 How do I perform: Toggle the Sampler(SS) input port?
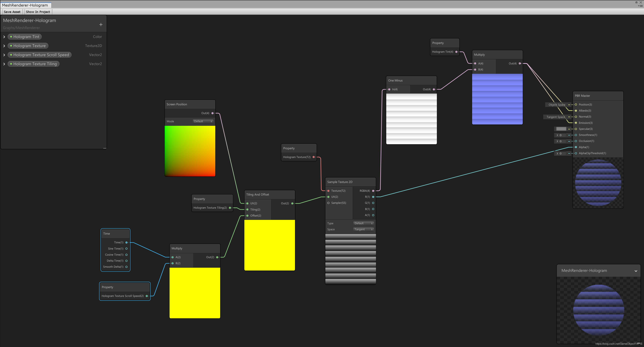pyautogui.click(x=329, y=203)
